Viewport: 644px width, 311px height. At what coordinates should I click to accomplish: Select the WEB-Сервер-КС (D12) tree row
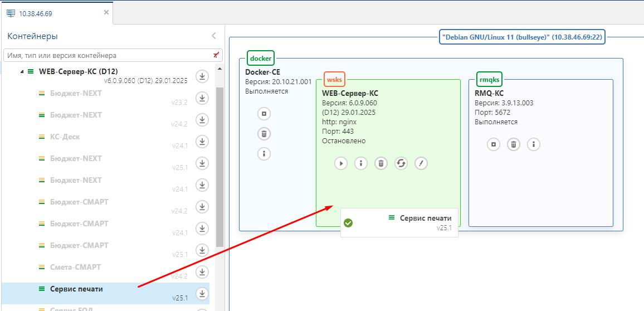[105, 76]
